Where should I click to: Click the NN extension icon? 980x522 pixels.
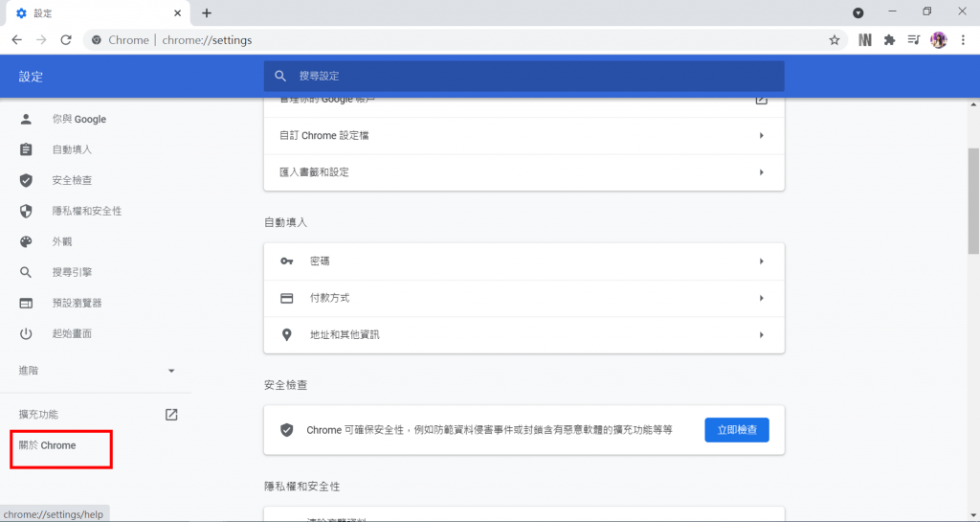pos(865,40)
